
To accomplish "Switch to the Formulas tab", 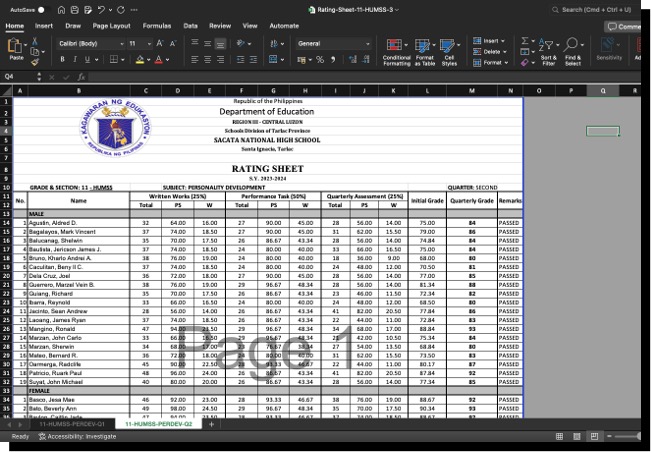I will click(x=157, y=26).
